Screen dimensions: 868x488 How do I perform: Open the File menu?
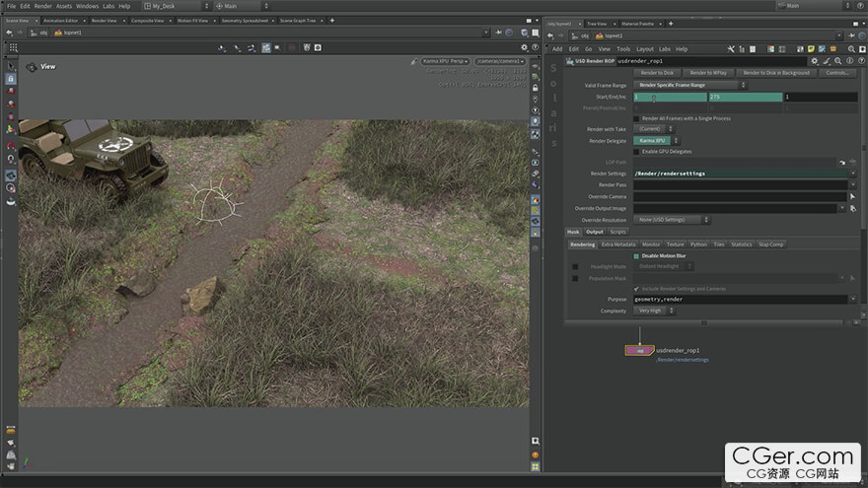point(11,6)
